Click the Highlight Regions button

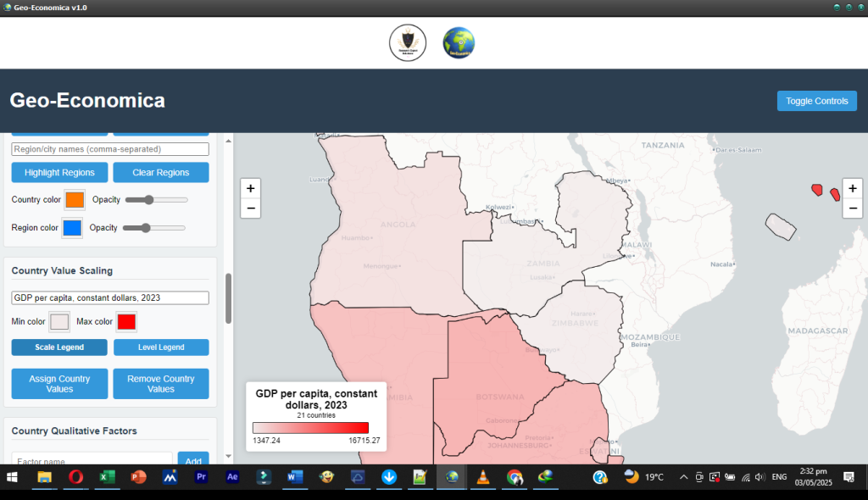tap(59, 172)
